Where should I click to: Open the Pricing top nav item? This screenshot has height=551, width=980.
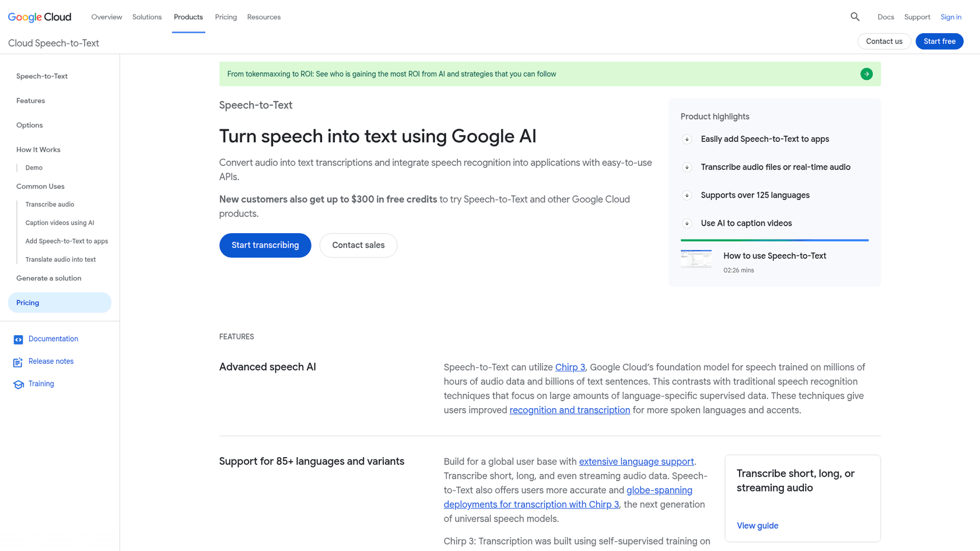coord(226,17)
